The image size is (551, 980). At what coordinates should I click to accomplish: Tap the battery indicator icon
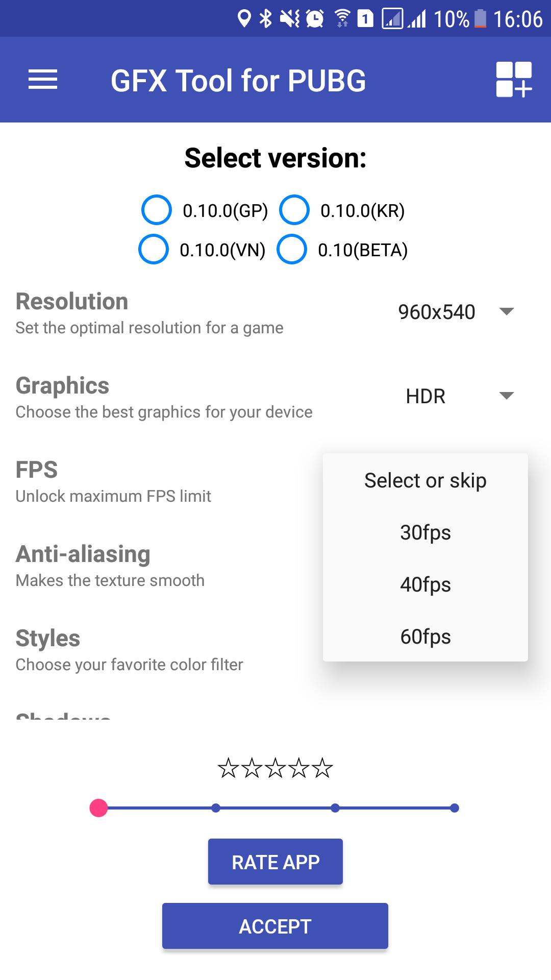480,19
